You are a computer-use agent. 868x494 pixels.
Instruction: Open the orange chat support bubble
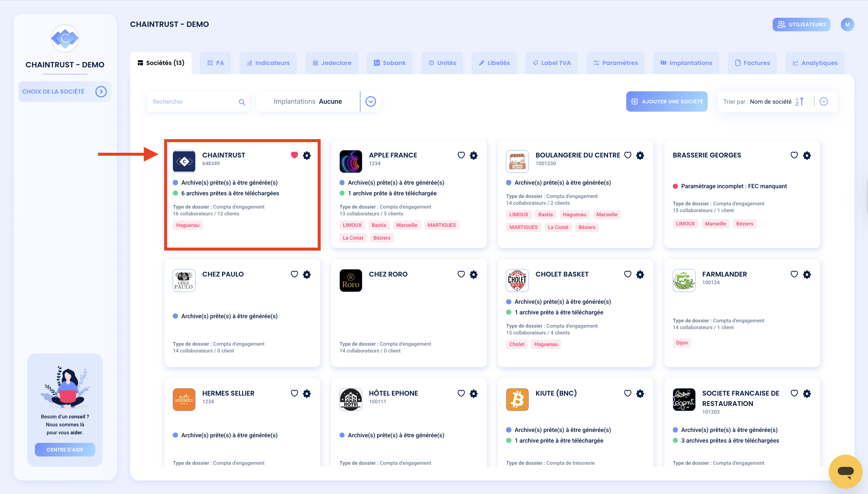point(845,471)
